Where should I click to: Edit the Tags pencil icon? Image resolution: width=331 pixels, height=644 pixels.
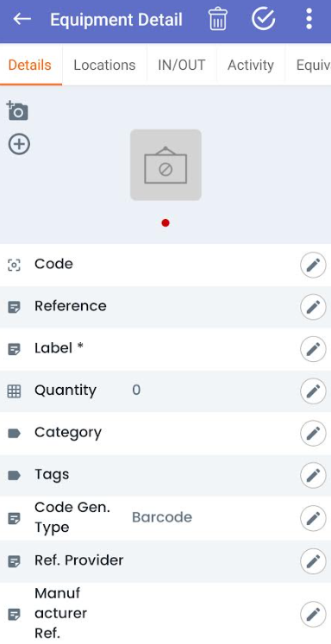pos(313,475)
